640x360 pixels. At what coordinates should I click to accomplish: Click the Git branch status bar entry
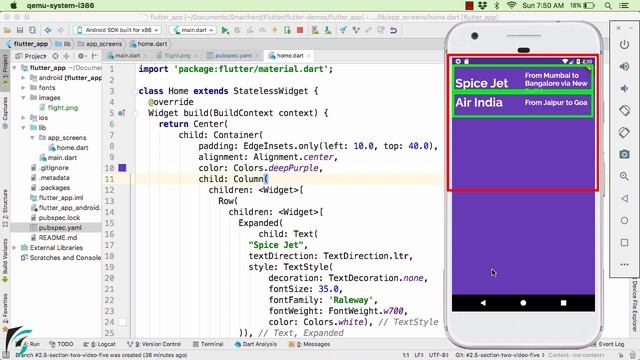[500, 355]
